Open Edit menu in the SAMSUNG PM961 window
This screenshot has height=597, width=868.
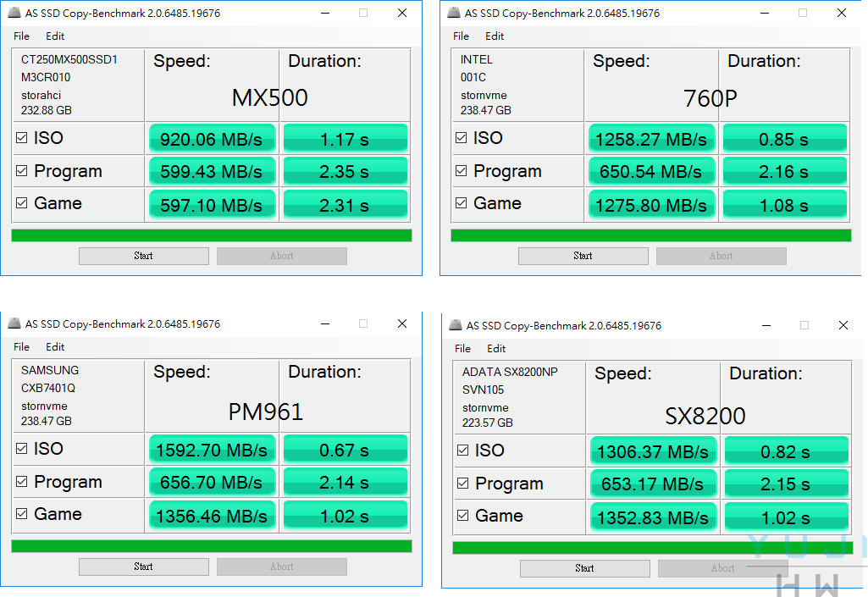(55, 346)
